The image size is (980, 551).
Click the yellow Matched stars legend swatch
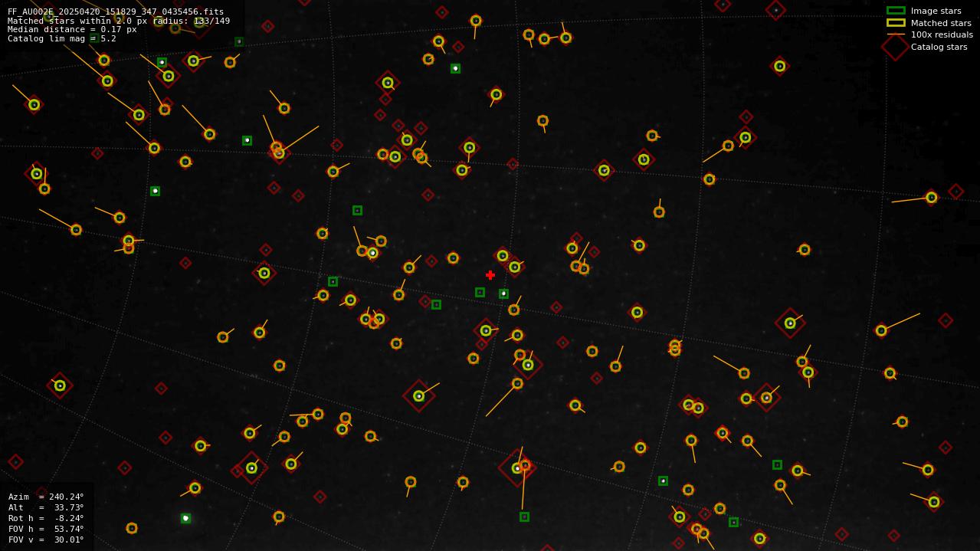(x=896, y=23)
